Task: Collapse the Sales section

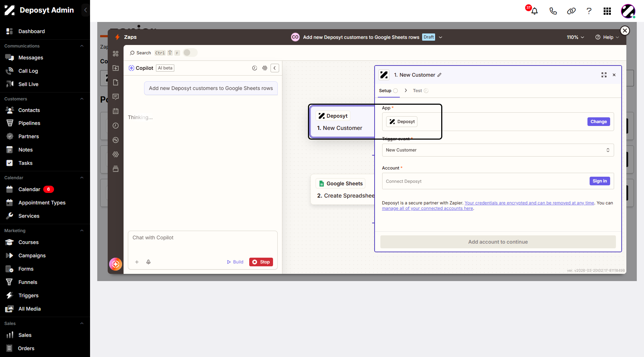Action: (x=82, y=324)
